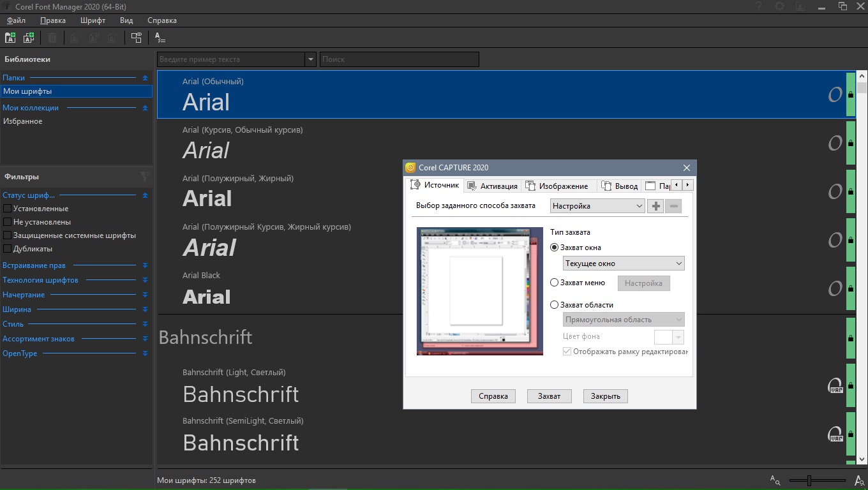Click the filter funnel icon in Фильтры header
Image resolution: width=868 pixels, height=490 pixels.
pos(145,177)
